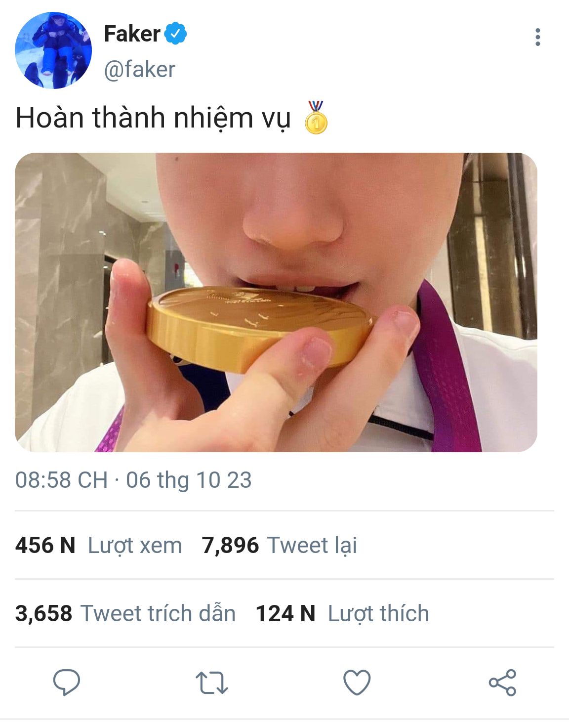Open the medal photo attachment

[x=276, y=302]
